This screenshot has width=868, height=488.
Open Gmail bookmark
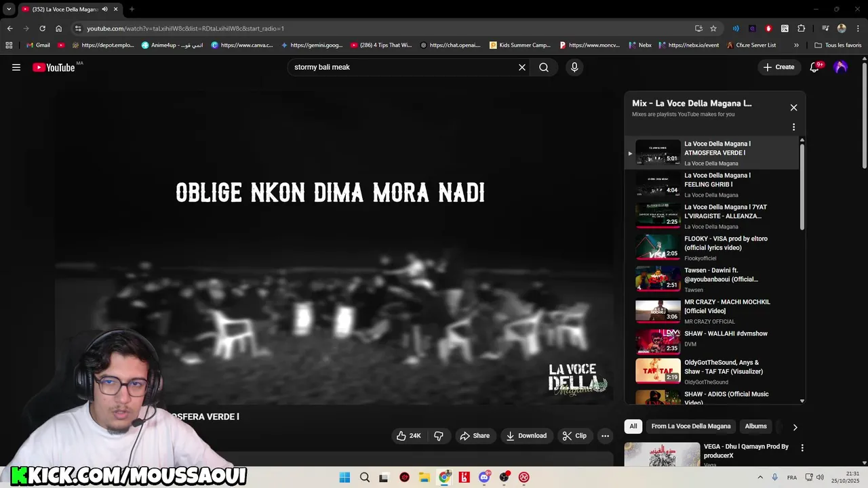click(x=37, y=45)
